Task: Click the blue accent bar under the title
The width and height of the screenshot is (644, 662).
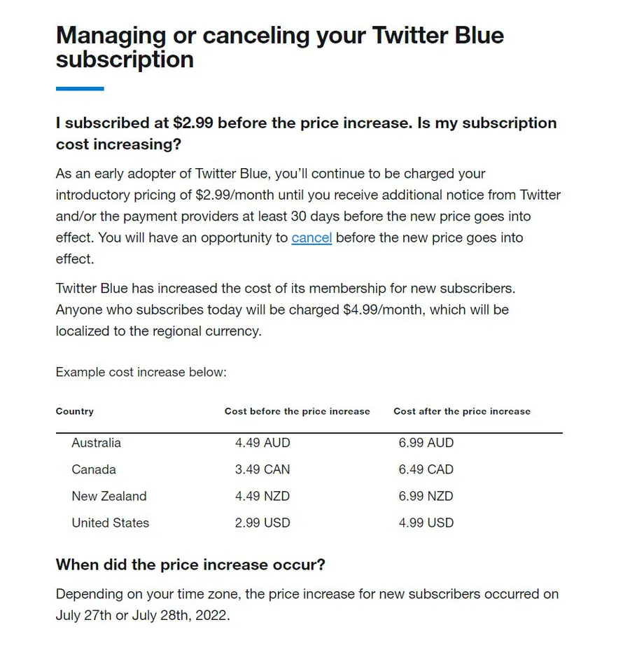Action: 80,89
